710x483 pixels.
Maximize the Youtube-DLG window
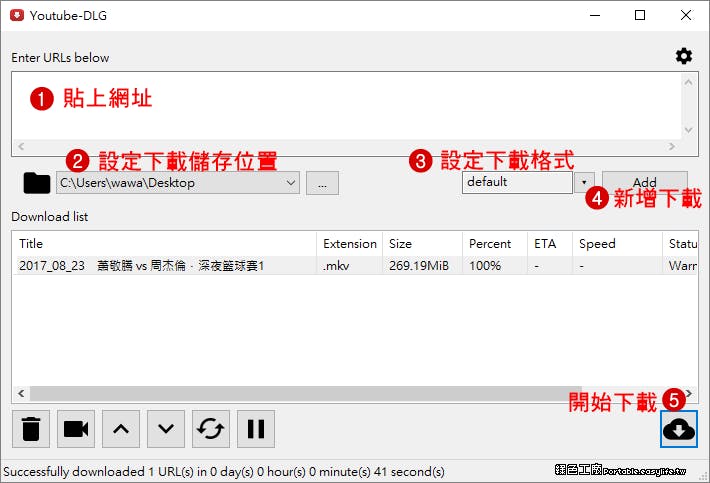point(640,15)
